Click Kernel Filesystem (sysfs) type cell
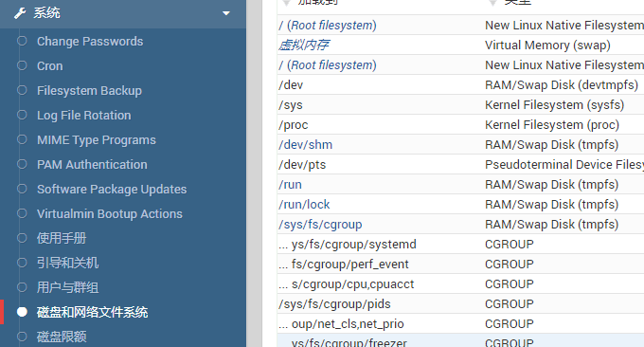The height and width of the screenshot is (347, 644). (x=554, y=105)
